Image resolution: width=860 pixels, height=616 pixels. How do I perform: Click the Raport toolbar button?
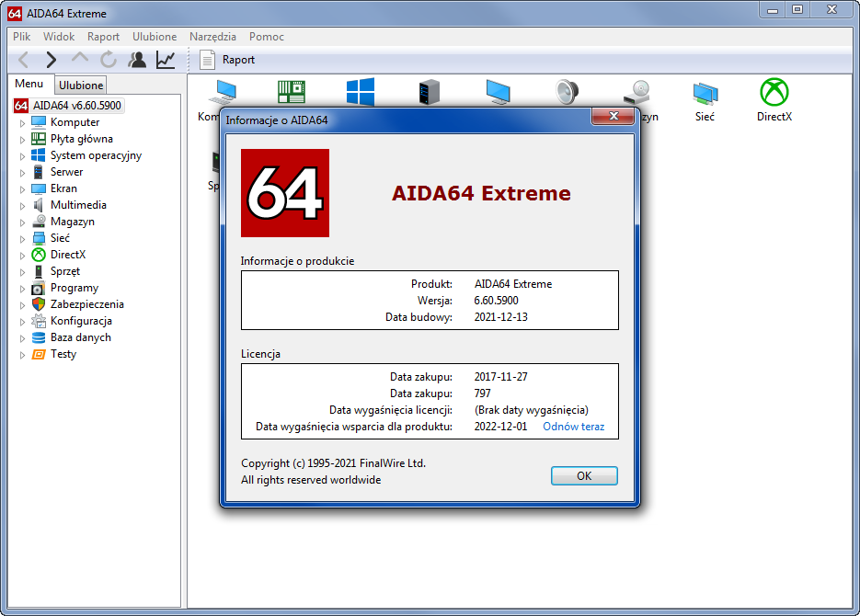pyautogui.click(x=227, y=59)
